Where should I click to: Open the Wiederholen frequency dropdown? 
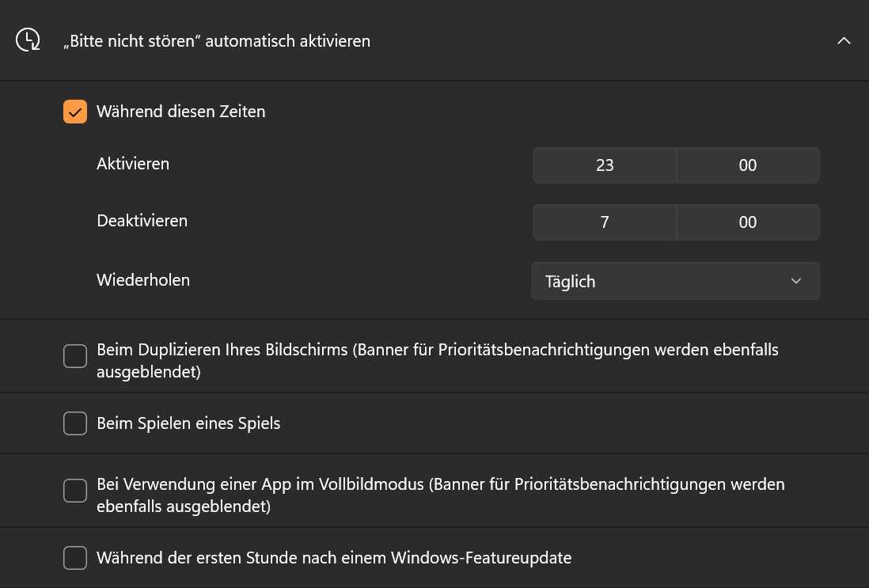point(675,281)
